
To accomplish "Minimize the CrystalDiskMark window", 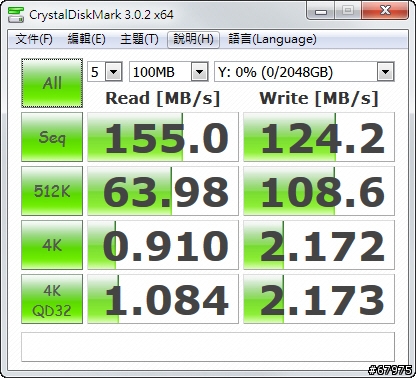I will [x=321, y=11].
